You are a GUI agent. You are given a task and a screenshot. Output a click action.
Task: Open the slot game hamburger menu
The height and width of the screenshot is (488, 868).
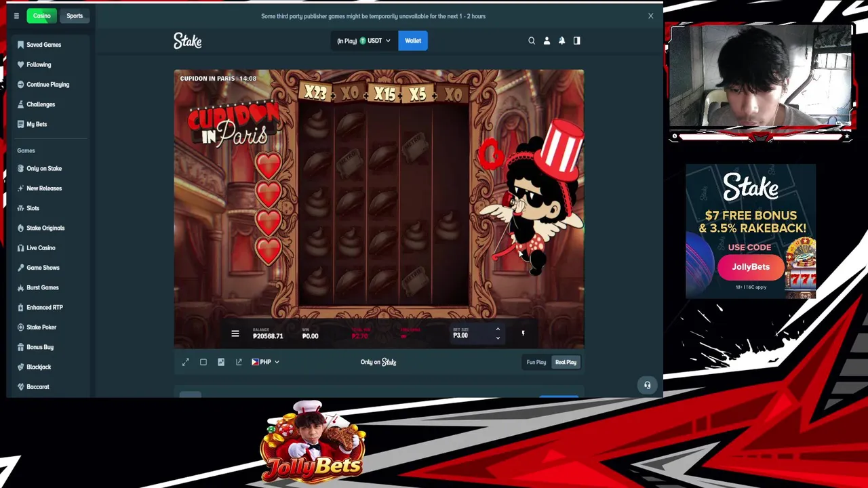coord(235,333)
